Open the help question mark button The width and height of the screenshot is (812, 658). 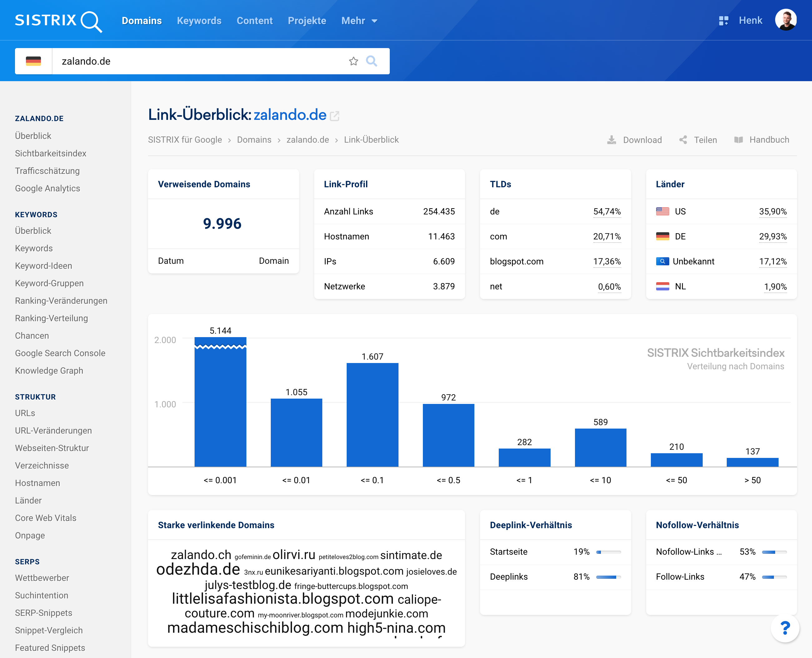pos(785,628)
